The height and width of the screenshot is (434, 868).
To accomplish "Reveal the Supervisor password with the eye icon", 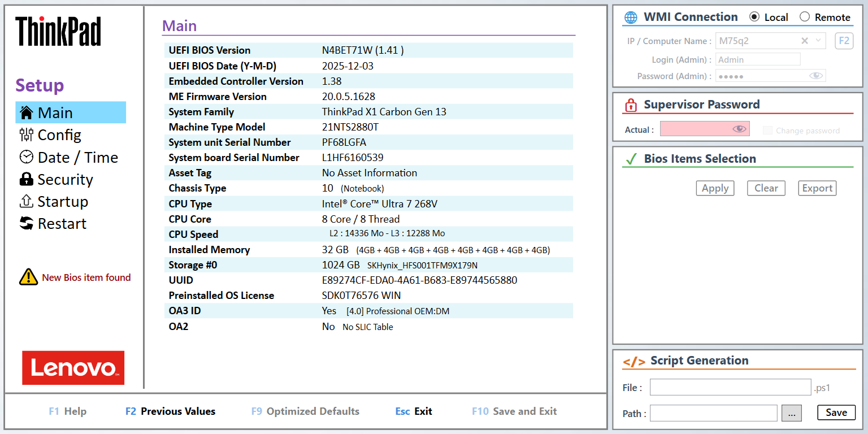I will [739, 129].
